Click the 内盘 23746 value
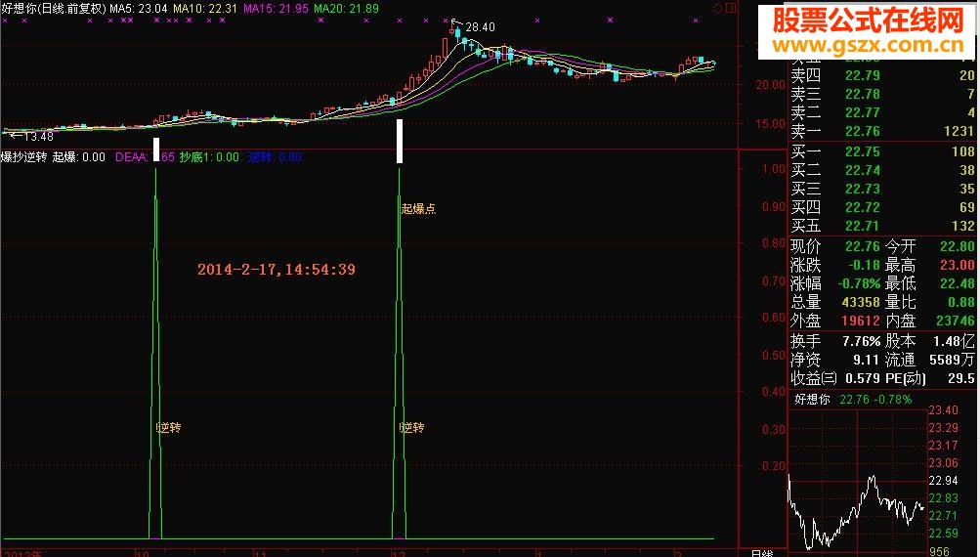The image size is (980, 557). [957, 321]
